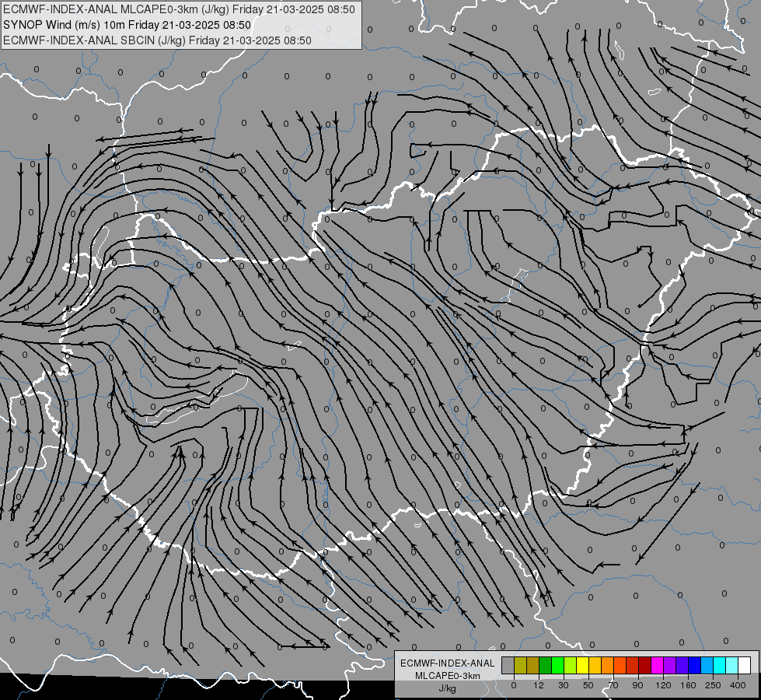Click the '70' value on the legend scale

coord(613,685)
